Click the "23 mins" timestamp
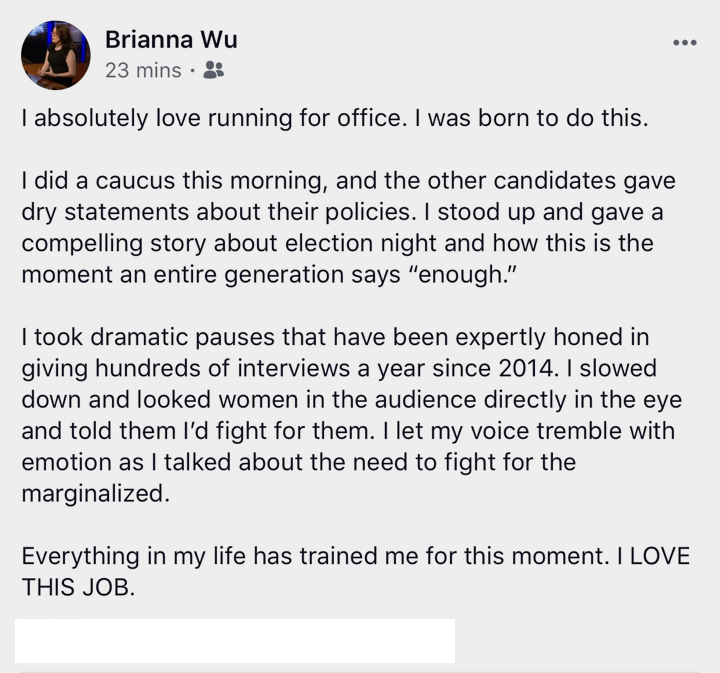Image resolution: width=720 pixels, height=673 pixels. click(x=143, y=71)
